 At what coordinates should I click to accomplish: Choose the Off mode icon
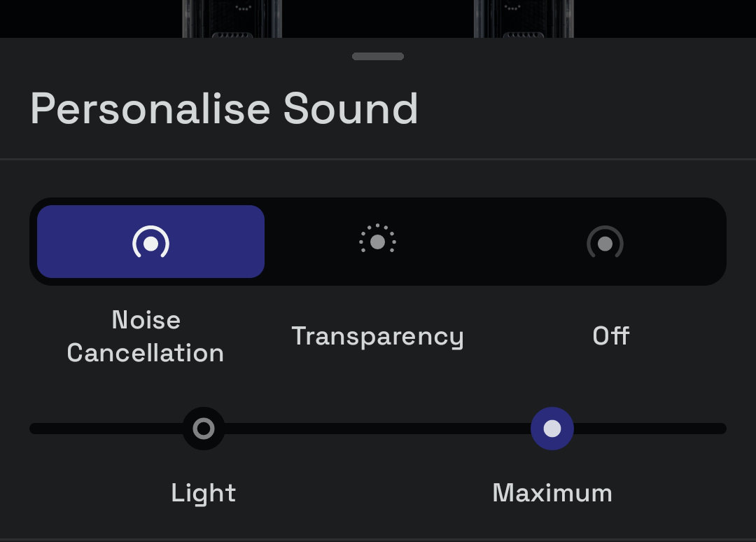point(605,242)
